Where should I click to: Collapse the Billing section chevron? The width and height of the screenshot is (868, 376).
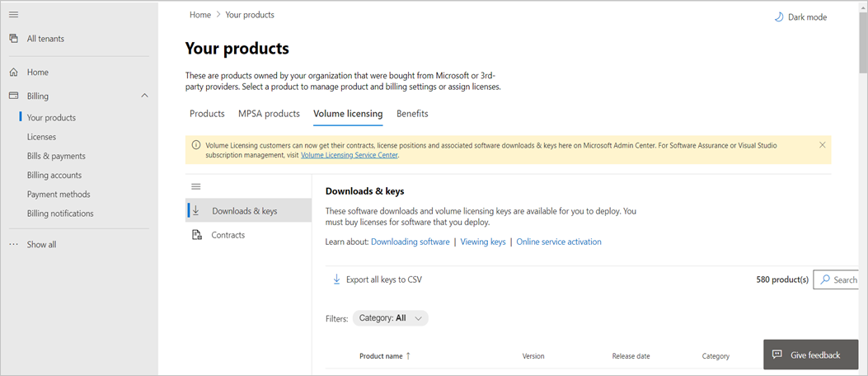(145, 96)
